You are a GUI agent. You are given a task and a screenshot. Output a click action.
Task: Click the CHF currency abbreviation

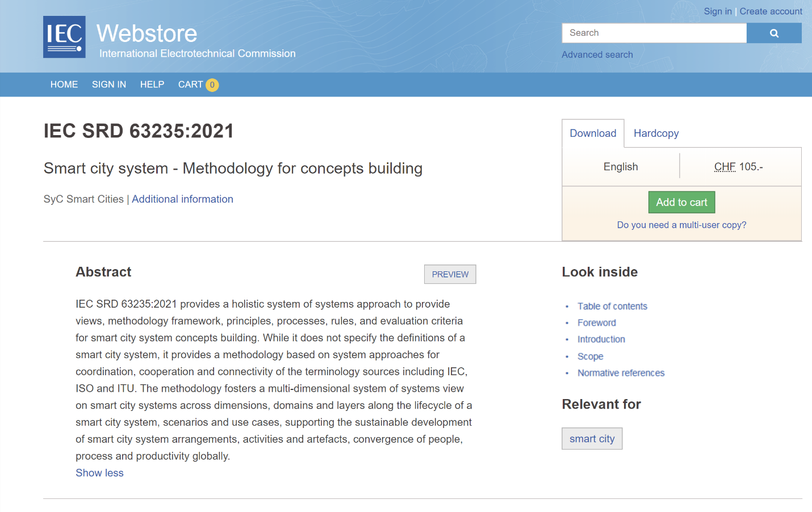[x=725, y=167]
